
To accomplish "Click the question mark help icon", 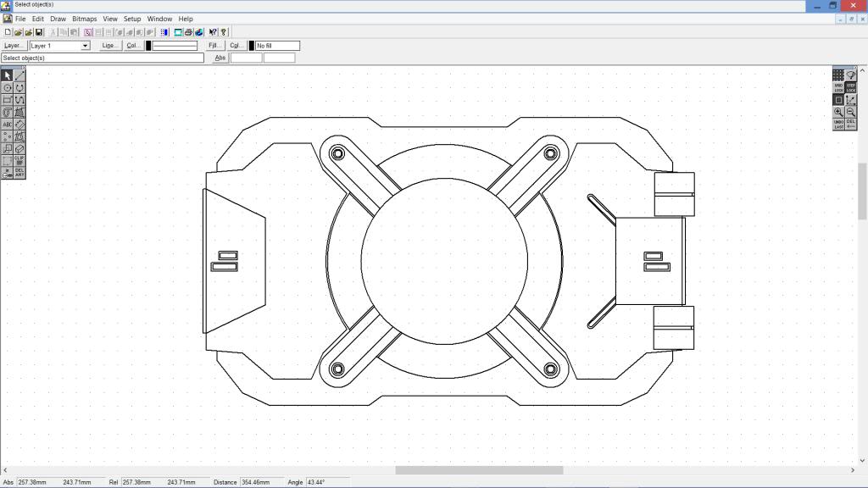I will pyautogui.click(x=224, y=32).
